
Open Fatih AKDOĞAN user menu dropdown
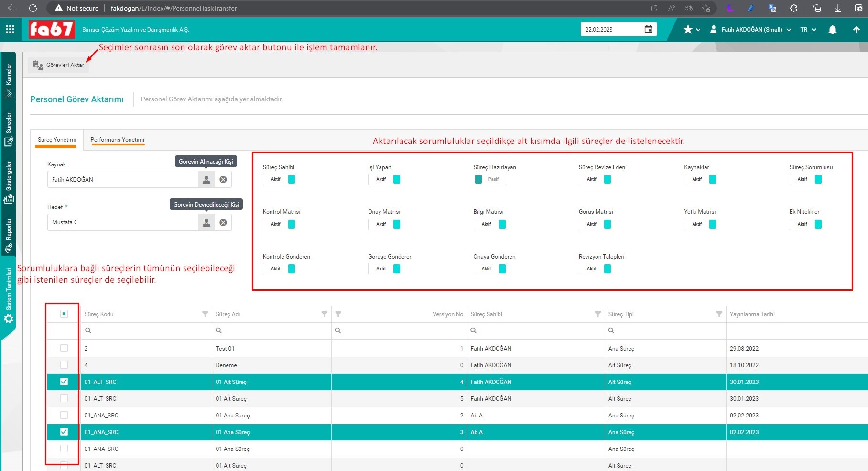click(751, 30)
